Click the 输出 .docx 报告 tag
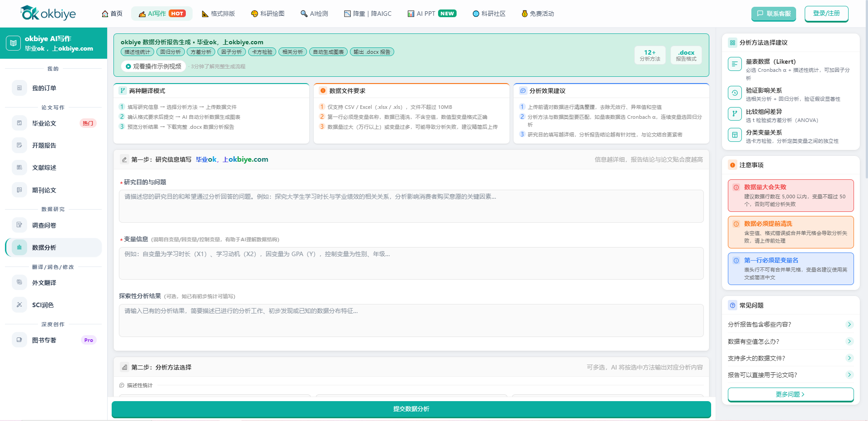868x421 pixels. point(372,52)
